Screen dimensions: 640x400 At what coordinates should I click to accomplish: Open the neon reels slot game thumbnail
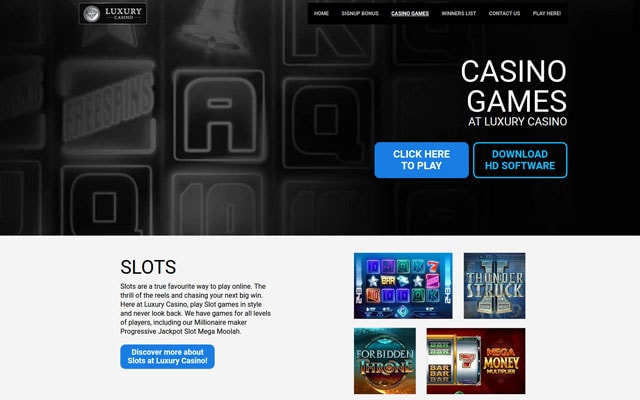click(x=403, y=286)
